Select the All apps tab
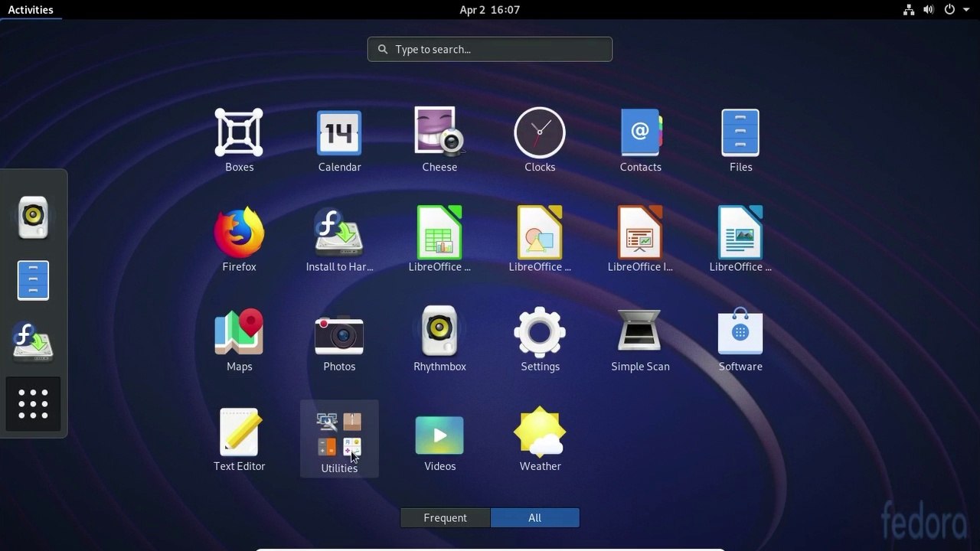Viewport: 980px width, 551px height. [534, 518]
